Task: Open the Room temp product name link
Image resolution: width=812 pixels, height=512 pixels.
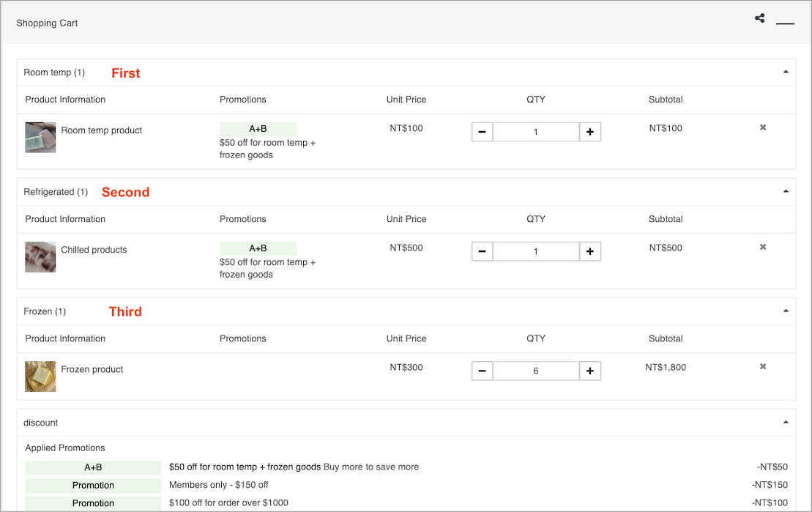Action: pyautogui.click(x=102, y=130)
